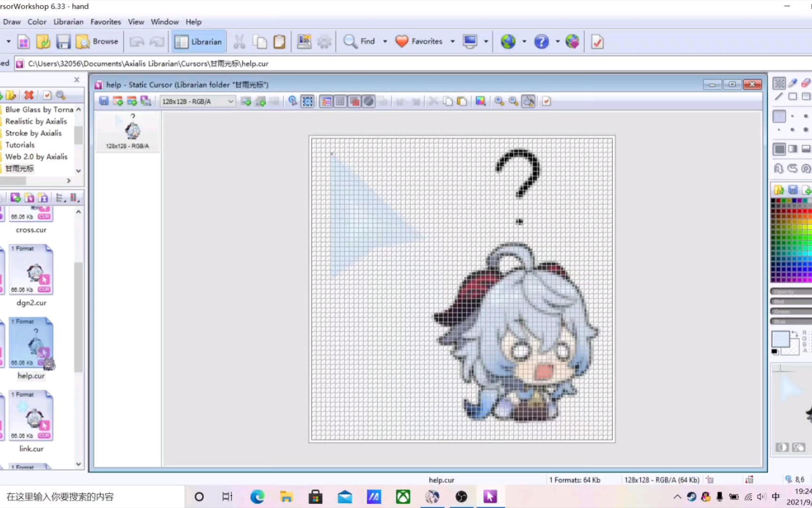
Task: Select the hot spot pointer tool icon
Action: coord(293,101)
